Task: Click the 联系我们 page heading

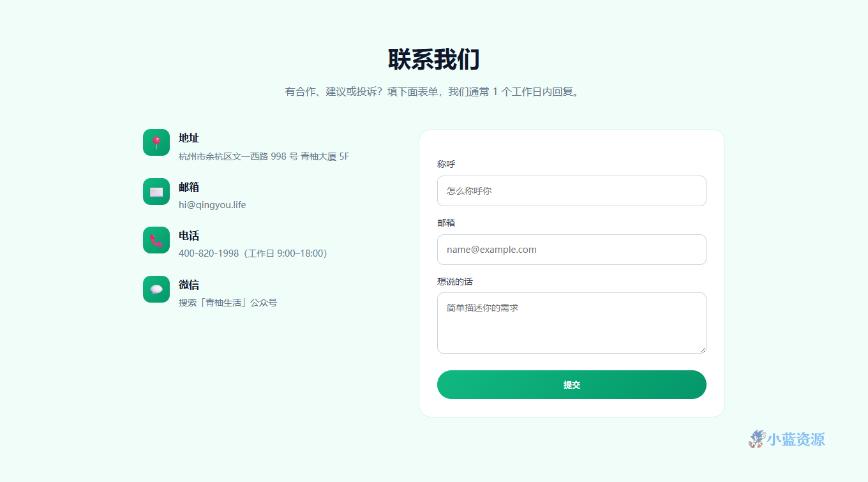Action: [x=434, y=59]
